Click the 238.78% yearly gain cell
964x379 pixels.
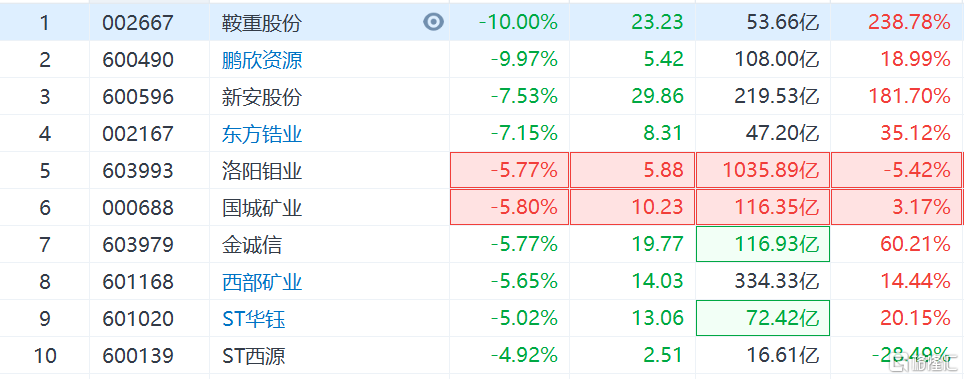point(909,23)
